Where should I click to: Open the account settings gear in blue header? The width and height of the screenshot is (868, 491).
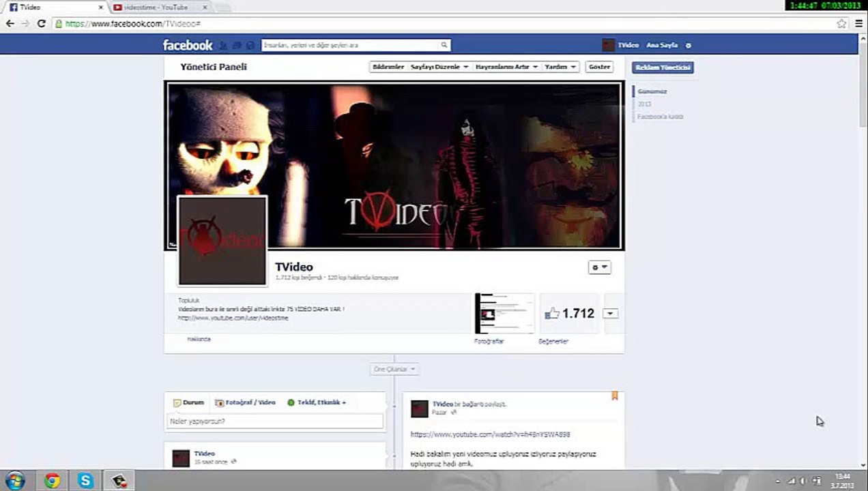click(688, 46)
